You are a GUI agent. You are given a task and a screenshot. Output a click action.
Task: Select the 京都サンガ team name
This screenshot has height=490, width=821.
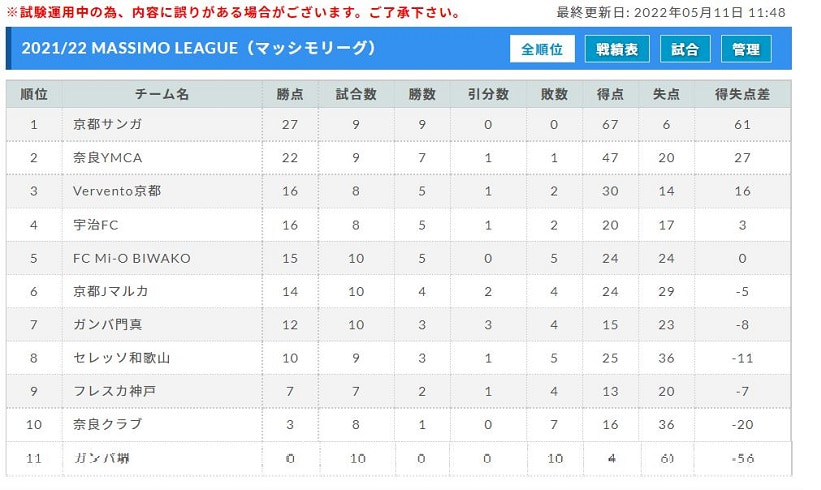click(x=107, y=124)
